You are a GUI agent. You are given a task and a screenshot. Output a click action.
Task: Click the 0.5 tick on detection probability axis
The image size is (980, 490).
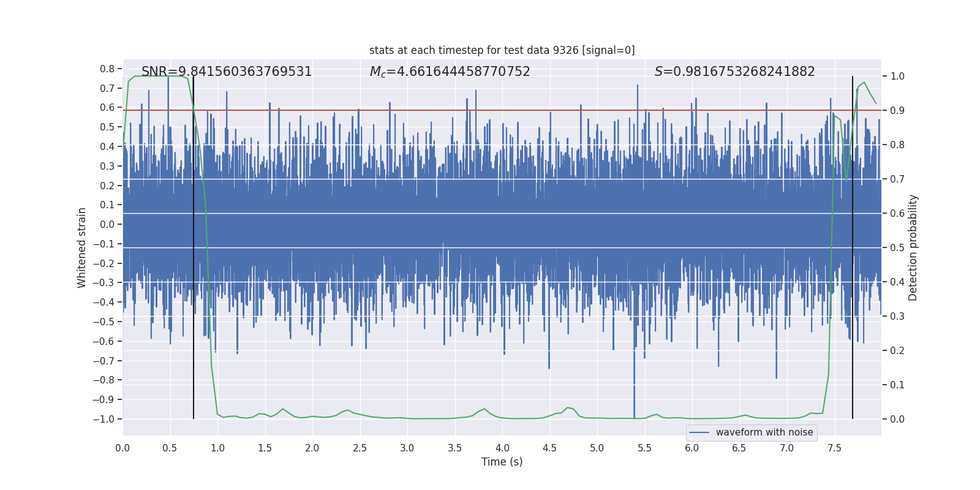[897, 247]
